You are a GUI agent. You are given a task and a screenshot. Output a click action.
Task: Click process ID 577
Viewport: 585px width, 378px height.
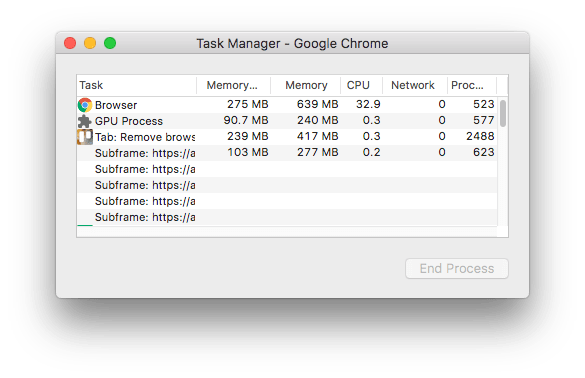pos(484,120)
